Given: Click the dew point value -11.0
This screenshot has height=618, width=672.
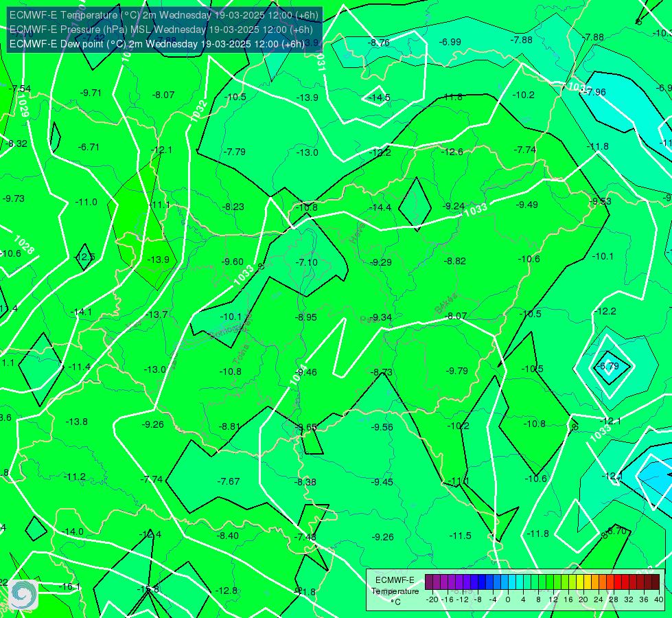Looking at the screenshot, I should click(86, 202).
